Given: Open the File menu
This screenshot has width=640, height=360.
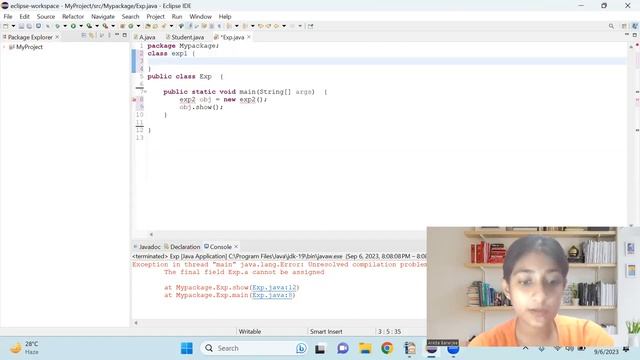Looking at the screenshot, I should pyautogui.click(x=8, y=16).
